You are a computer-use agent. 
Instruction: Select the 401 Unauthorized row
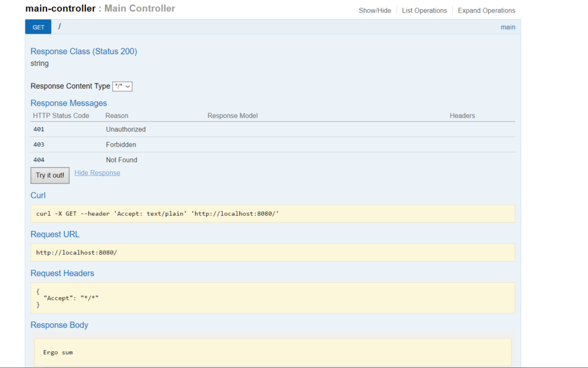[x=126, y=129]
